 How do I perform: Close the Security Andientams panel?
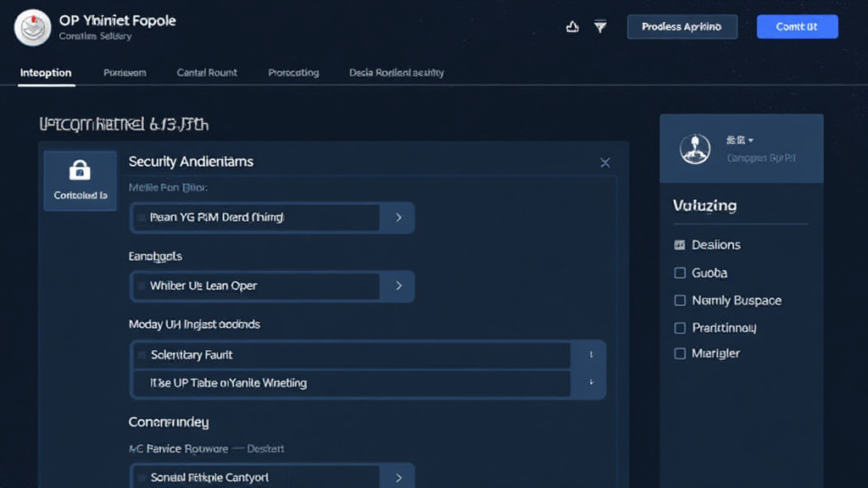(604, 162)
